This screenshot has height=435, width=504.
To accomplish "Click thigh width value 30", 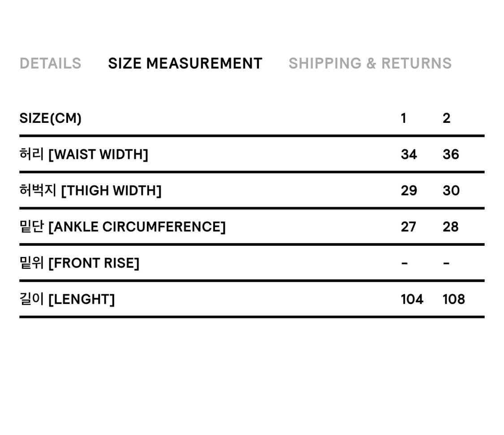I will pyautogui.click(x=451, y=191).
